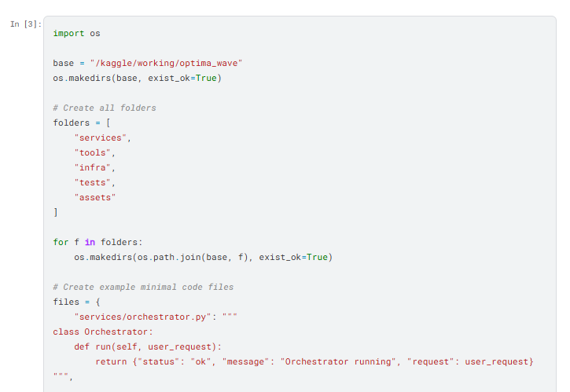
Task: Click the "services/orchestrator.py" key string
Action: point(142,317)
